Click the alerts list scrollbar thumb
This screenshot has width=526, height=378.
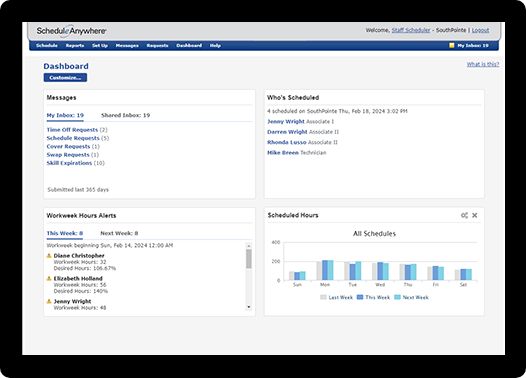pos(249,259)
